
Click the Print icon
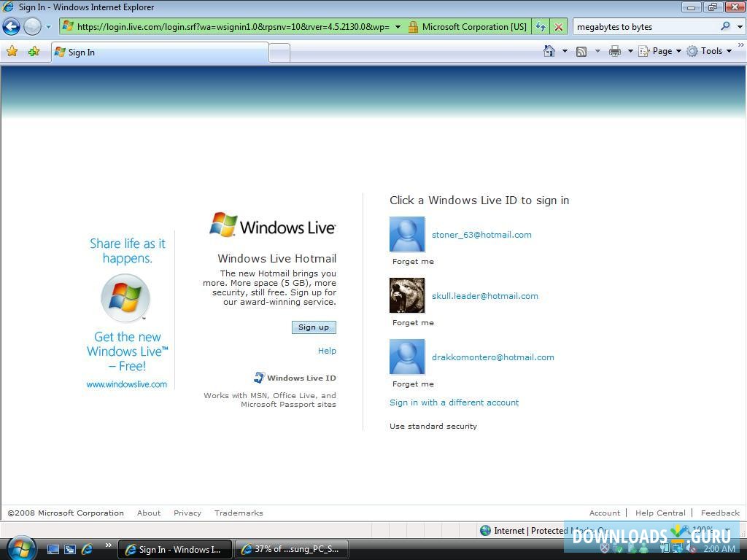pos(615,51)
